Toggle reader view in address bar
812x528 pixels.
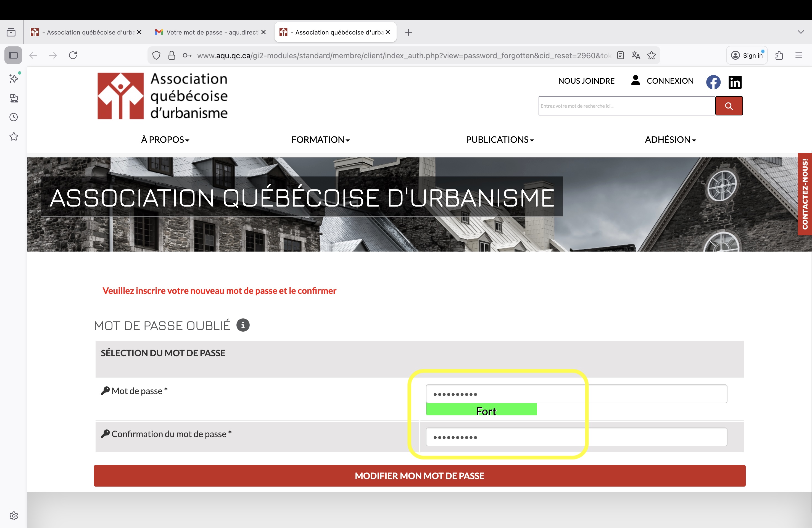[621, 55]
